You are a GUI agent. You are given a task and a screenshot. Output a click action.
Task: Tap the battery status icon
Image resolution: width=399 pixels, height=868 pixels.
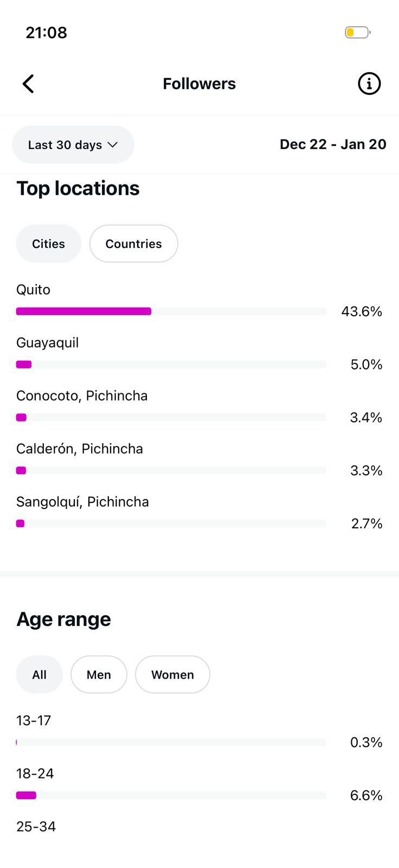coord(357,33)
